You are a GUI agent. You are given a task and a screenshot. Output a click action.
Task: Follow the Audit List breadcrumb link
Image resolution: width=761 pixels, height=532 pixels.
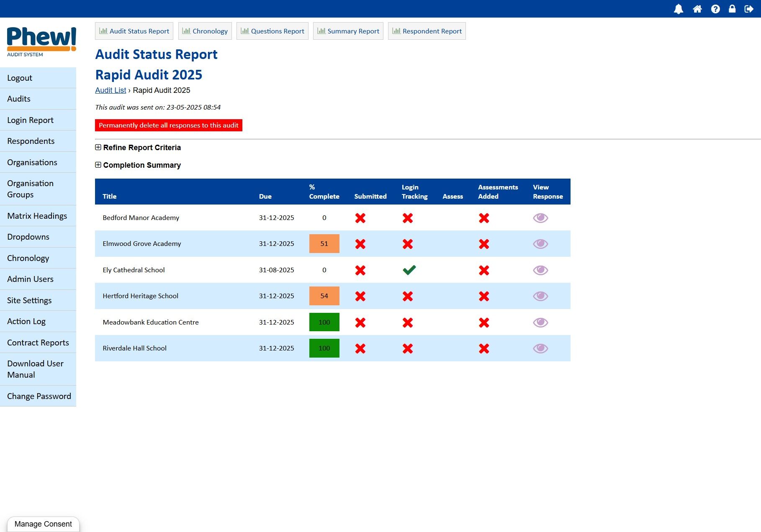(111, 90)
